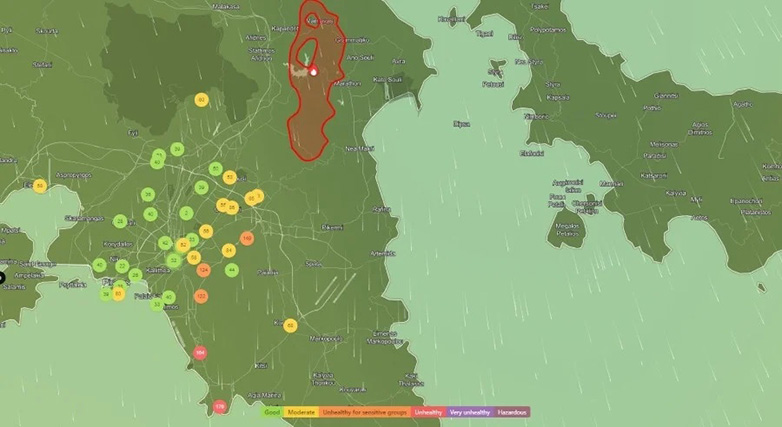Click the Marathon town label

345,84
